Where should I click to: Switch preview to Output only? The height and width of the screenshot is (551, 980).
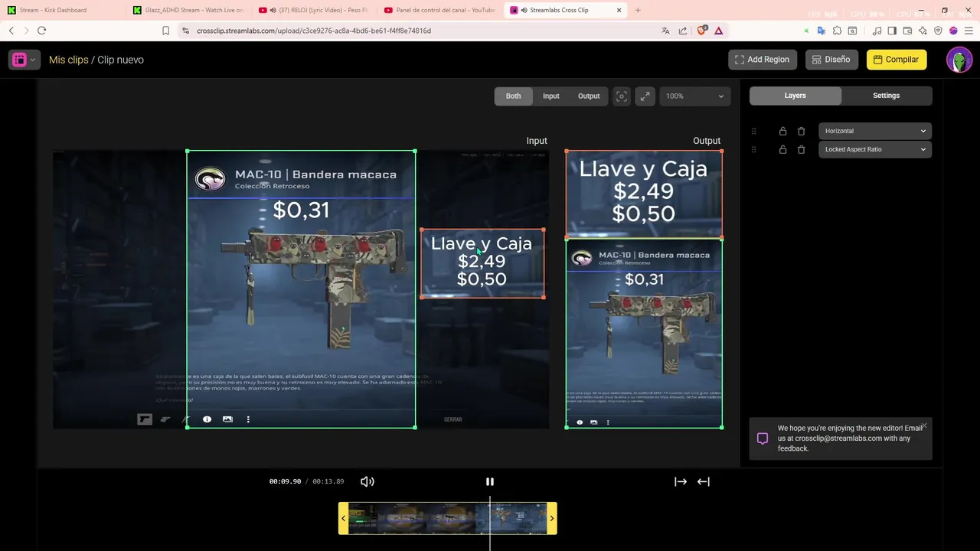589,96
